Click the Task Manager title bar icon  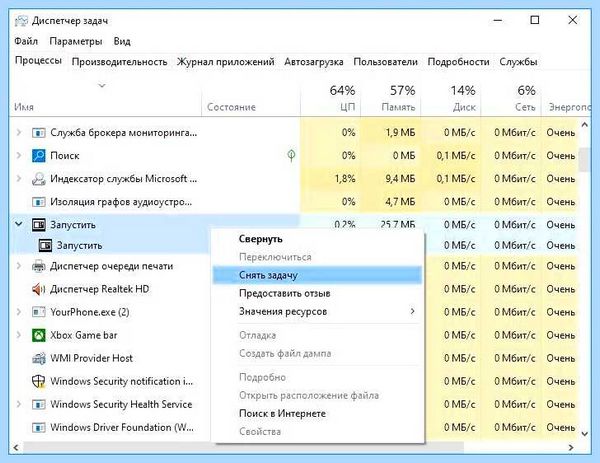(x=21, y=21)
